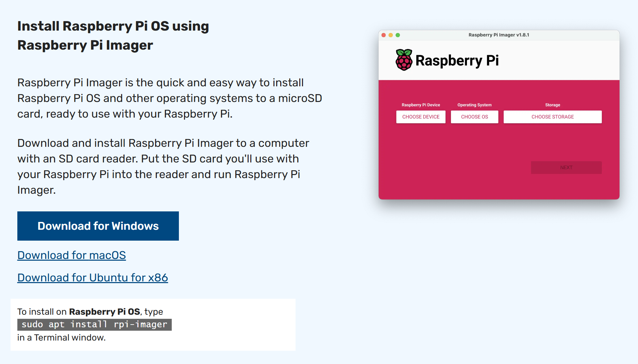Click the CHOOSE OS button in Imager

474,117
